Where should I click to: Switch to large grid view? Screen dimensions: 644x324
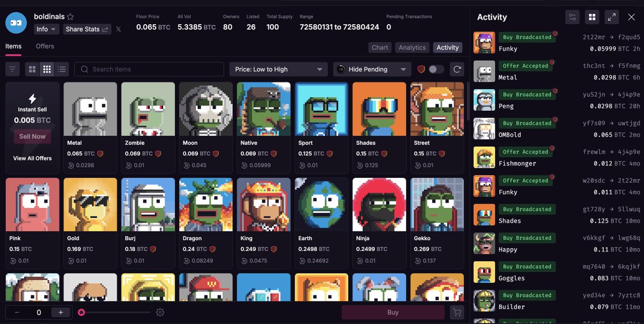click(32, 69)
